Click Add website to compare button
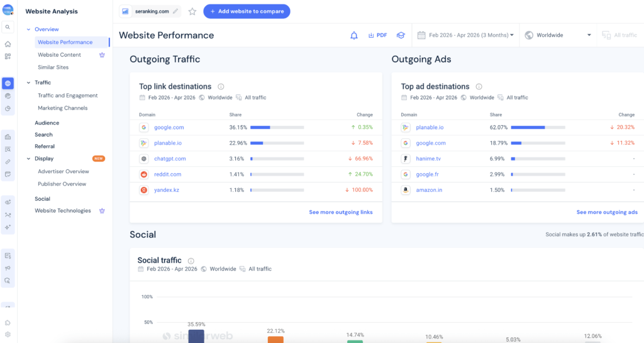This screenshot has height=343, width=644. coord(247,11)
